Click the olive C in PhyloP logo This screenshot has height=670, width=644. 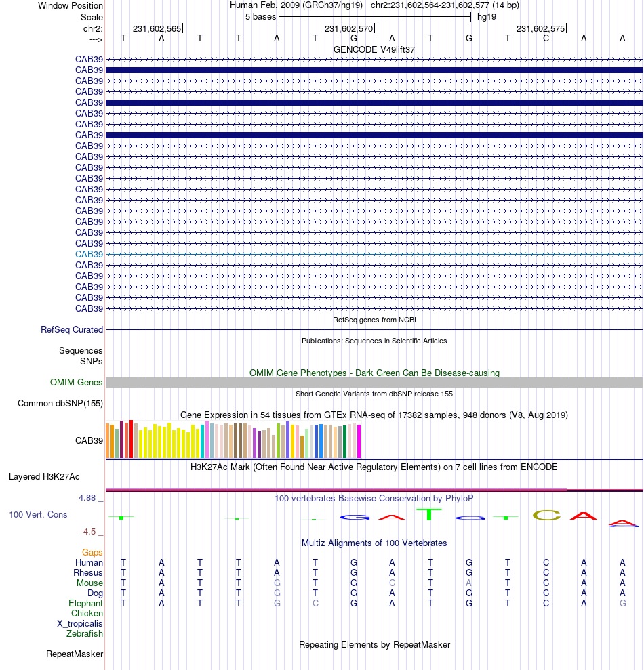[546, 516]
